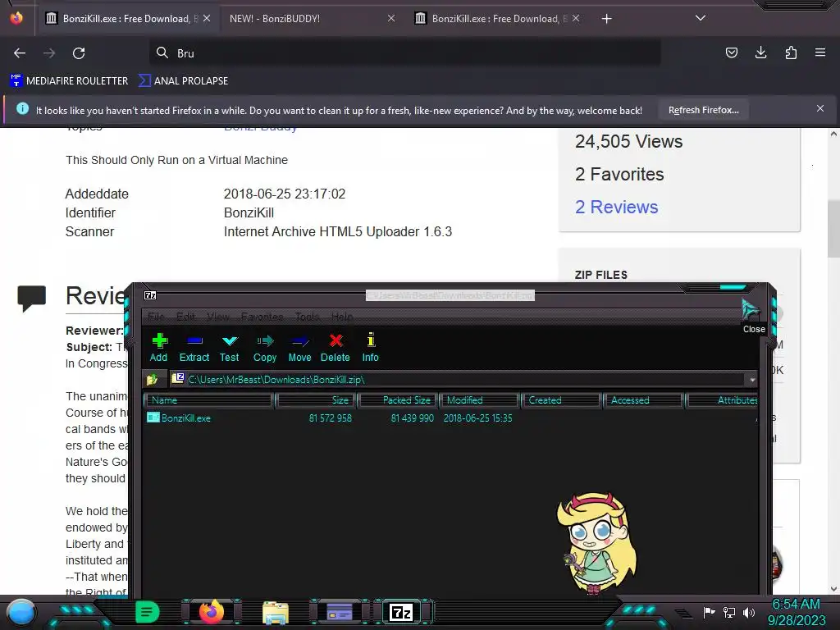The height and width of the screenshot is (630, 840).
Task: Click the up-folder icon beside address bar
Action: 152,379
